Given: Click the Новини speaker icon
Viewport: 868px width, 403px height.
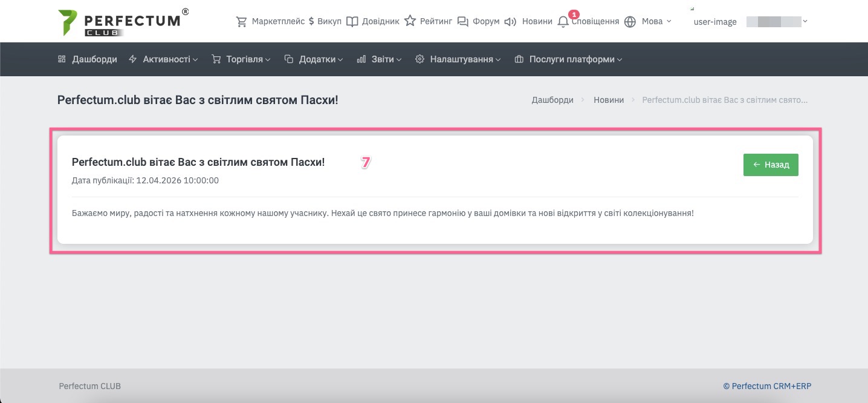Looking at the screenshot, I should click(x=511, y=22).
